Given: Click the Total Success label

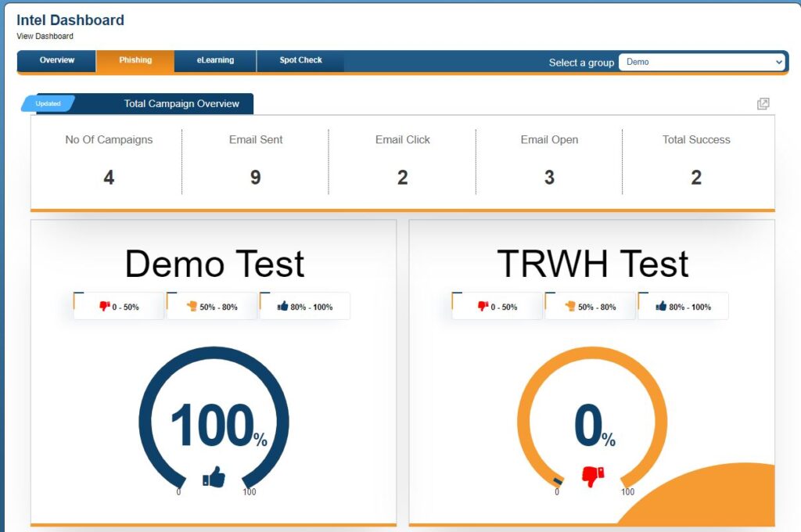Looking at the screenshot, I should click(696, 139).
